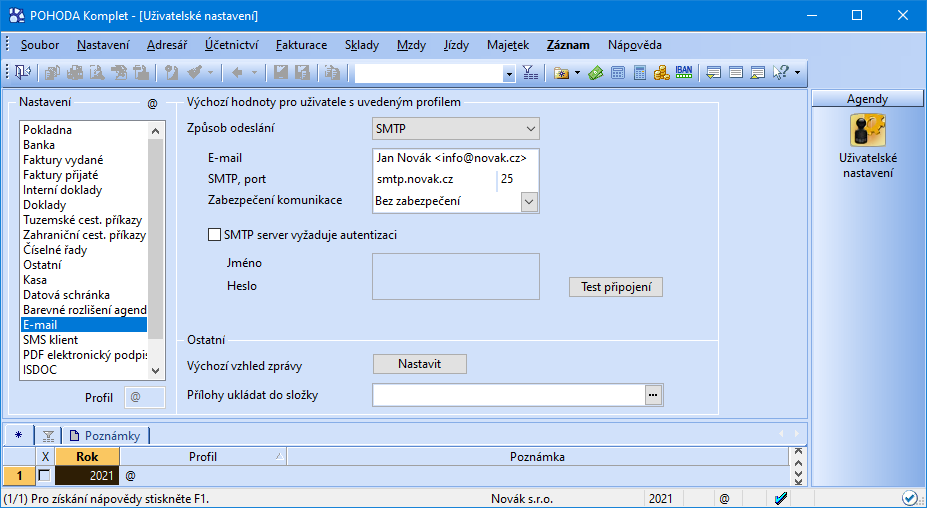Toggle SMTP server vyžaduje autentizaci checkbox
The image size is (927, 508).
click(x=214, y=235)
